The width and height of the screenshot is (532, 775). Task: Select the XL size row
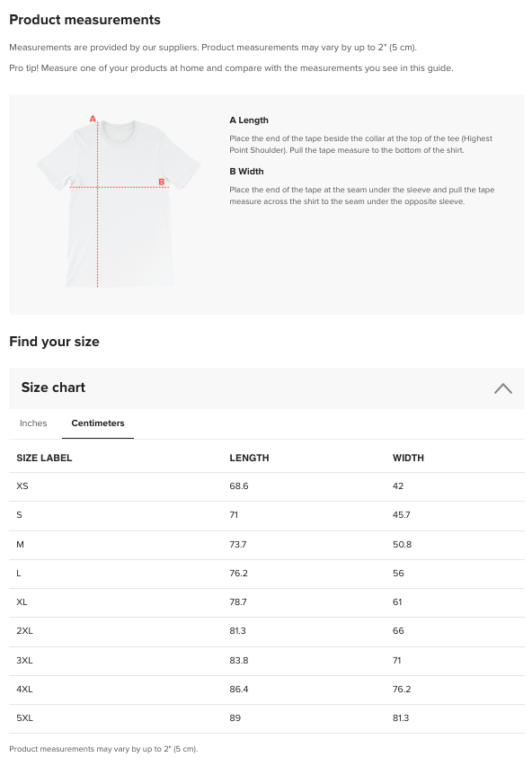point(267,602)
